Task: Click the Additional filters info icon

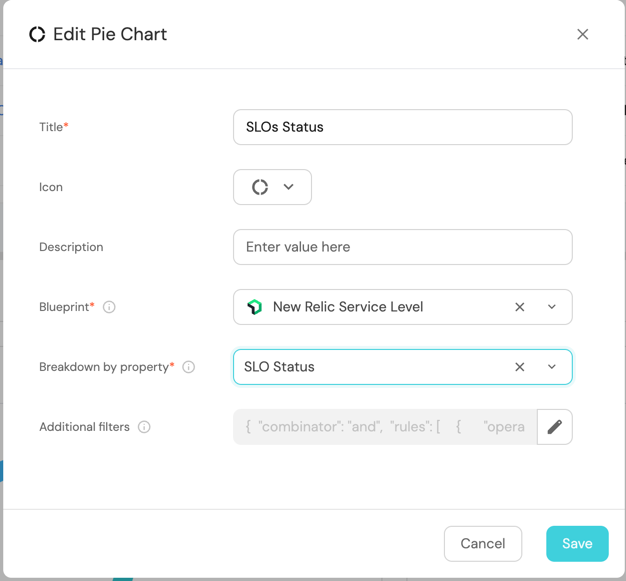Action: pyautogui.click(x=144, y=427)
